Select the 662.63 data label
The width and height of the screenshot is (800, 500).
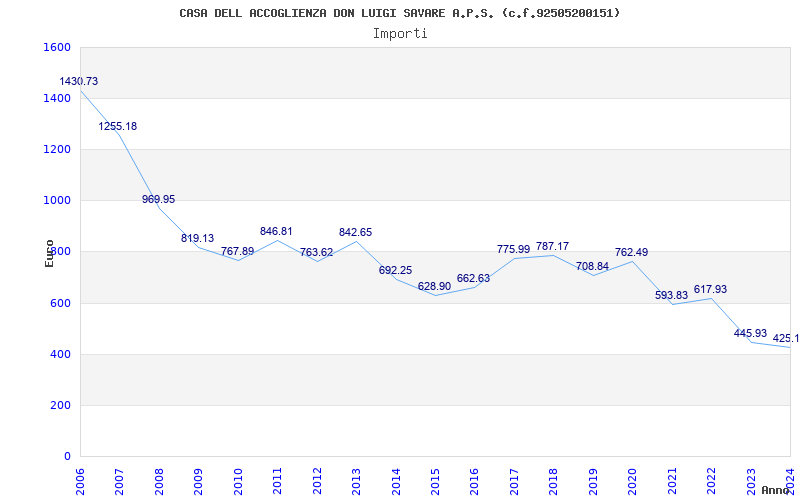coord(473,278)
